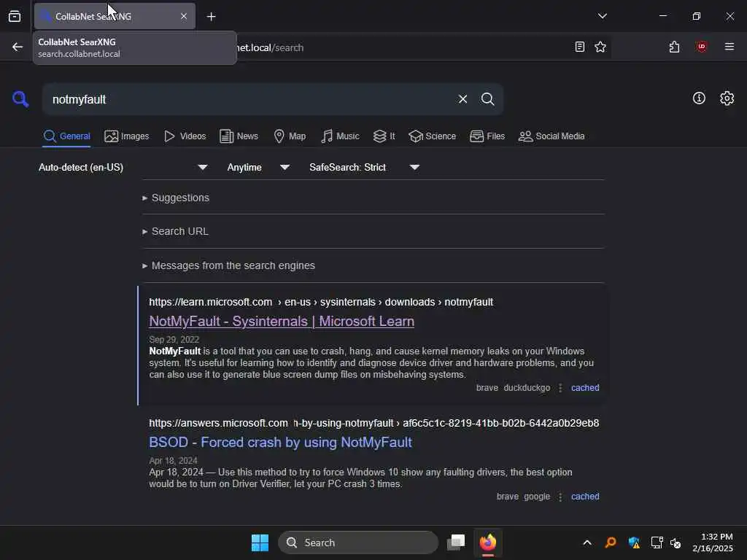Switch to the Files category

pos(487,136)
